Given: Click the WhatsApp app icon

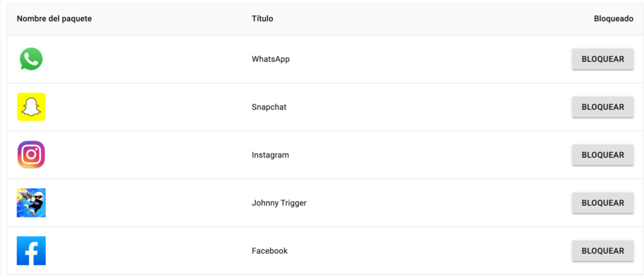Looking at the screenshot, I should point(31,59).
